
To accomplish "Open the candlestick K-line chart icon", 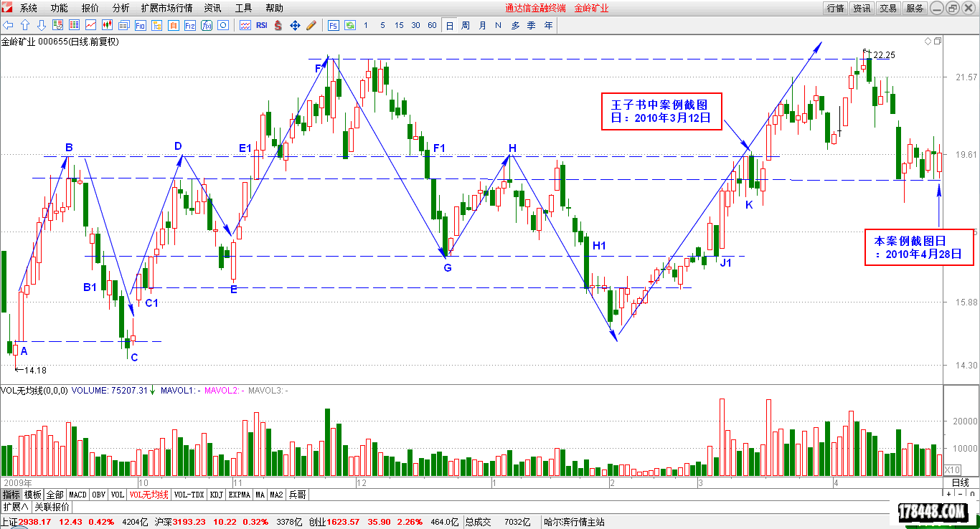I will tap(108, 25).
